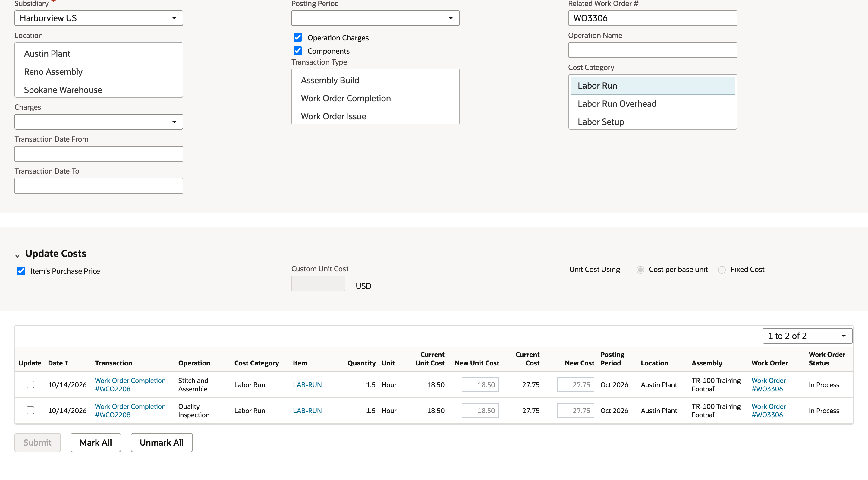Select the Cost per base unit radio
This screenshot has height=480, width=868.
[x=640, y=270]
